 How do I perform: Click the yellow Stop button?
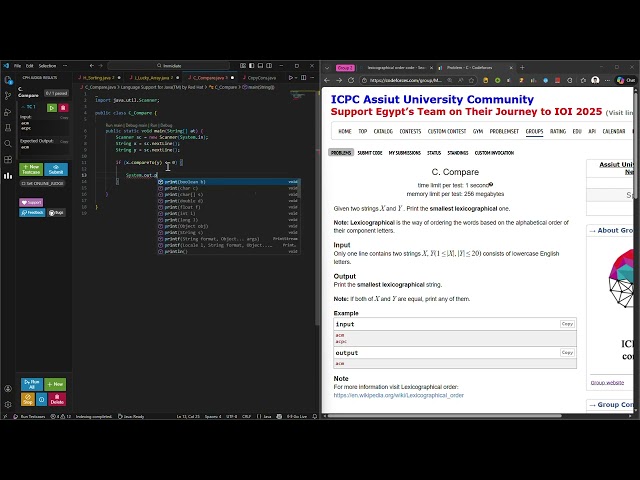(28, 400)
